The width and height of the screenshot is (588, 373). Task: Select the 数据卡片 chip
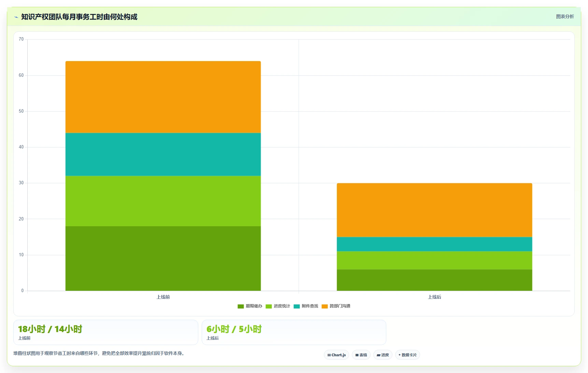(x=407, y=355)
